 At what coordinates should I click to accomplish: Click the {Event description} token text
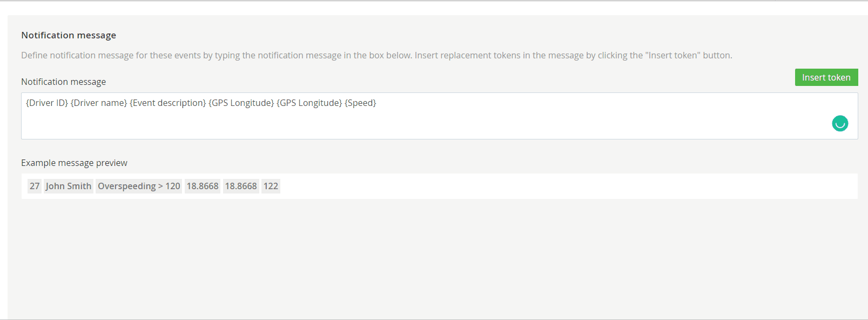click(168, 103)
